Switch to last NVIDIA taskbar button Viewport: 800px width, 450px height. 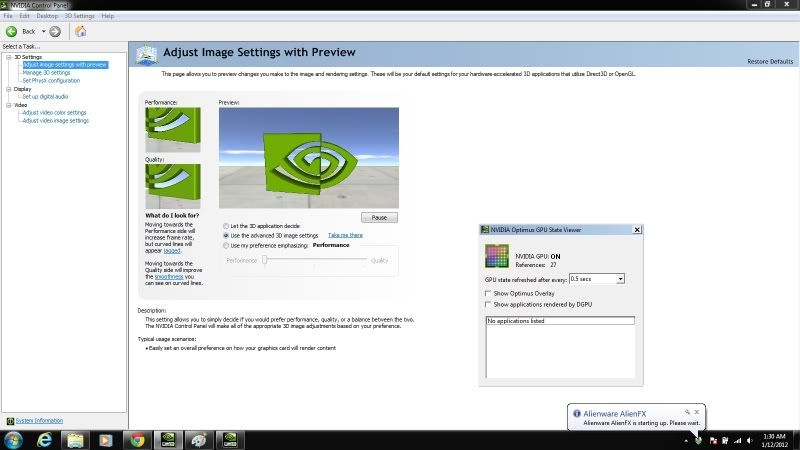pos(230,440)
